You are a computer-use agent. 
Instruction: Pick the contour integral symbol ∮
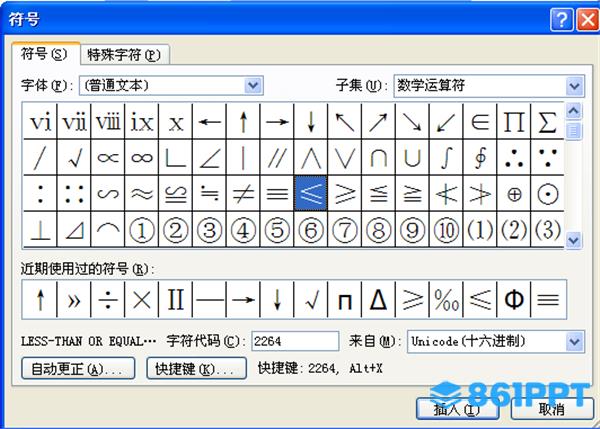point(480,157)
